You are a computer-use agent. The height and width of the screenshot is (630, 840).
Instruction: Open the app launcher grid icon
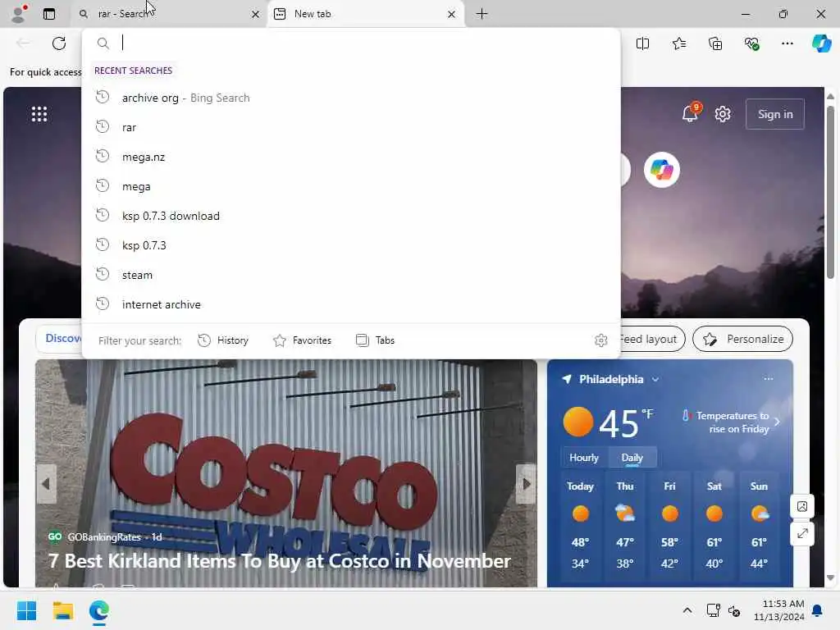[x=39, y=114]
